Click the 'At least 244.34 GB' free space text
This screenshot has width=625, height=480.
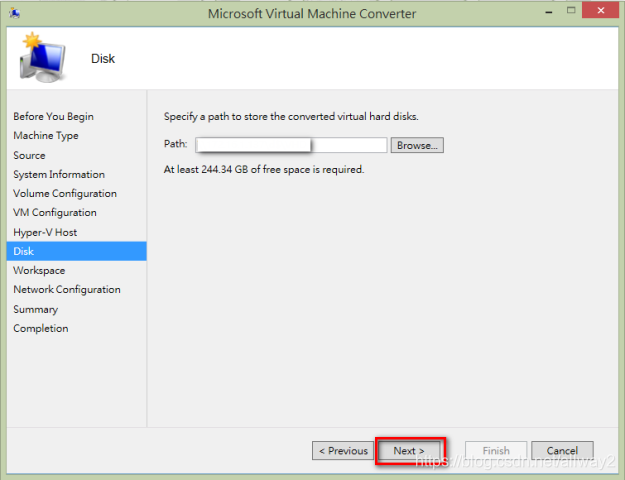[x=264, y=169]
